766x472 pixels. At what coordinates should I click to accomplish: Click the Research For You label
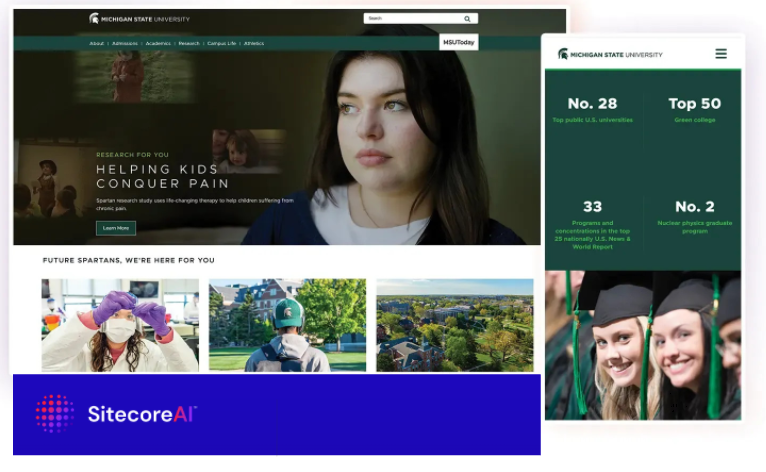pyautogui.click(x=132, y=155)
